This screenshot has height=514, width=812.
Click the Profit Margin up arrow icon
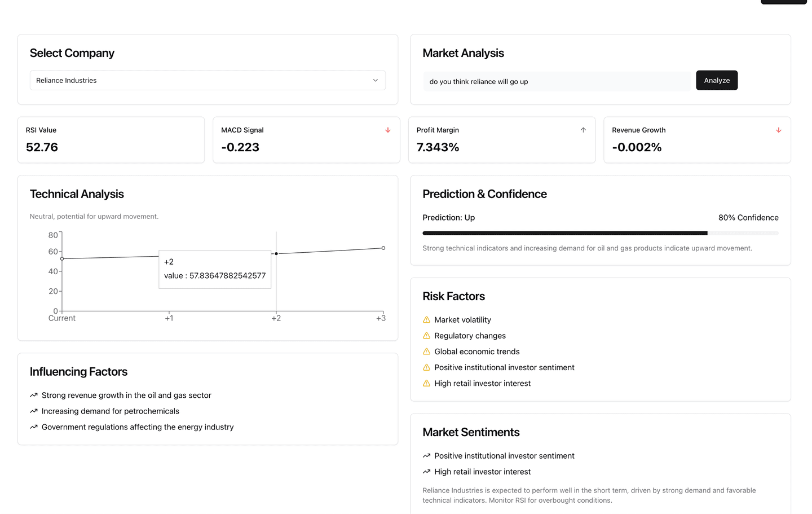[x=583, y=130]
